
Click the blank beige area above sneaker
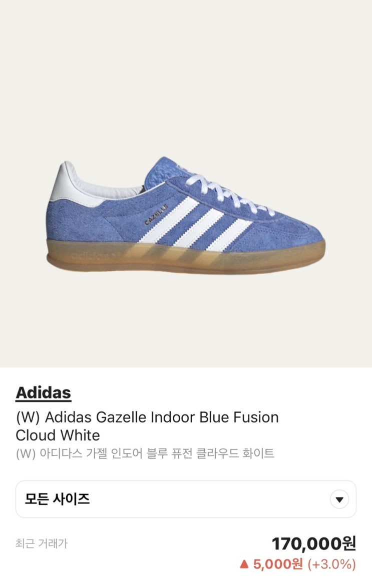[x=186, y=75]
